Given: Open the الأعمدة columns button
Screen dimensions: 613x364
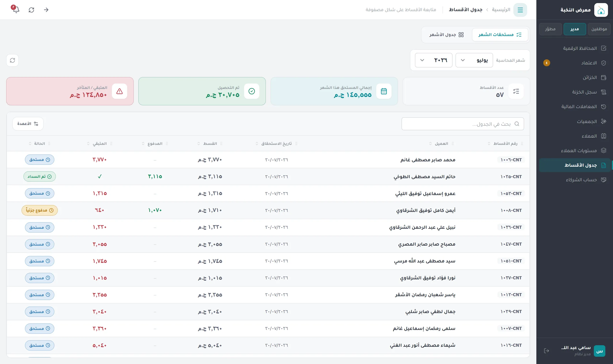Looking at the screenshot, I should tap(28, 124).
